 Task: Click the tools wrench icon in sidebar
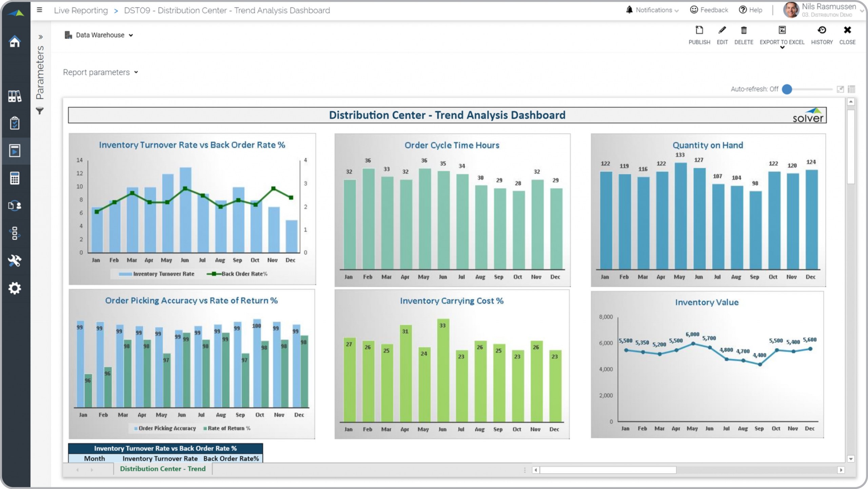(15, 261)
